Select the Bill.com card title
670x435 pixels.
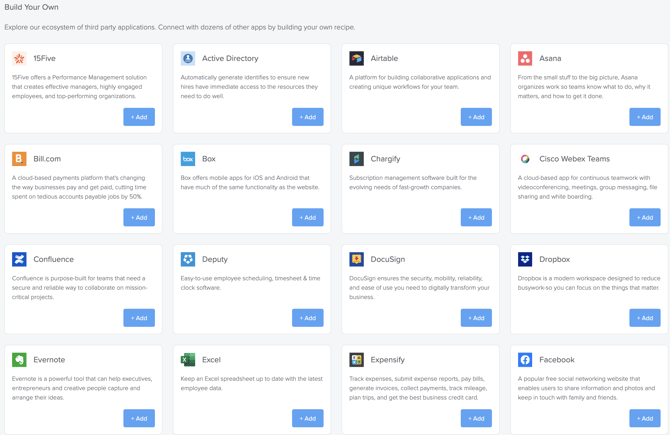(x=47, y=159)
